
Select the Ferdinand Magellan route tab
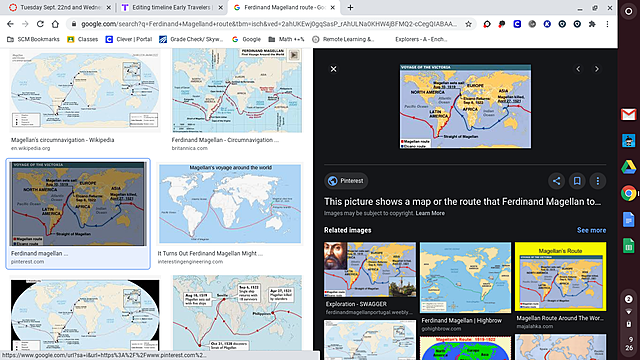coord(284,7)
